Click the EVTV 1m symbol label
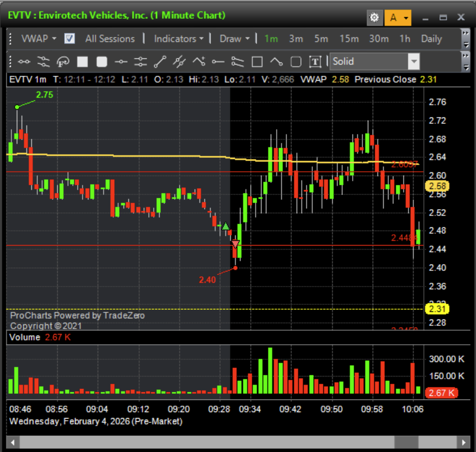The image size is (476, 452). pos(27,80)
